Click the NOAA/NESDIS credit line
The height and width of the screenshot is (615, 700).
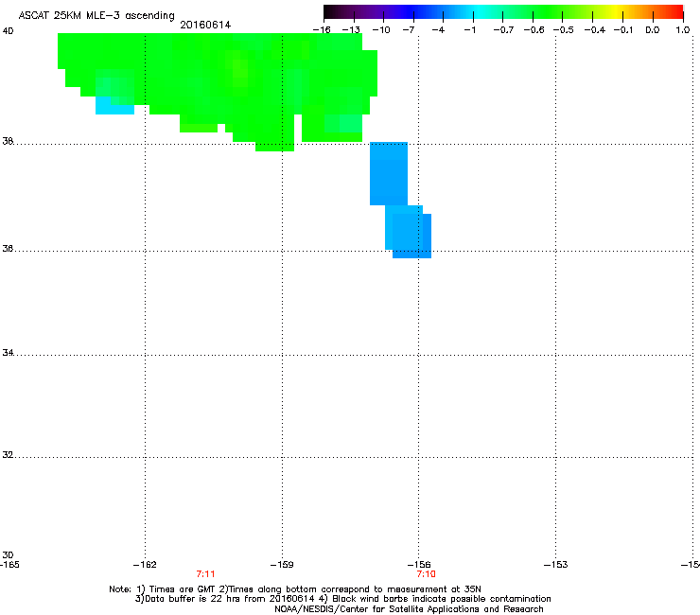point(409,609)
